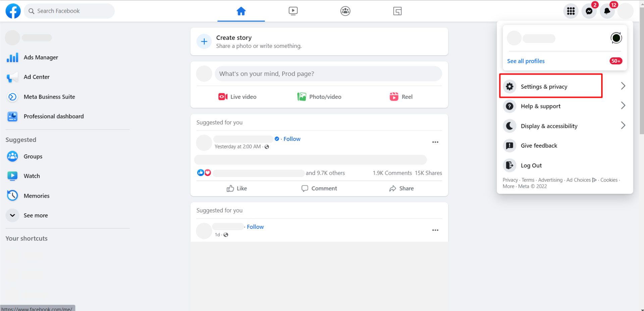644x311 pixels.
Task: Open the apps grid menu
Action: (x=571, y=11)
